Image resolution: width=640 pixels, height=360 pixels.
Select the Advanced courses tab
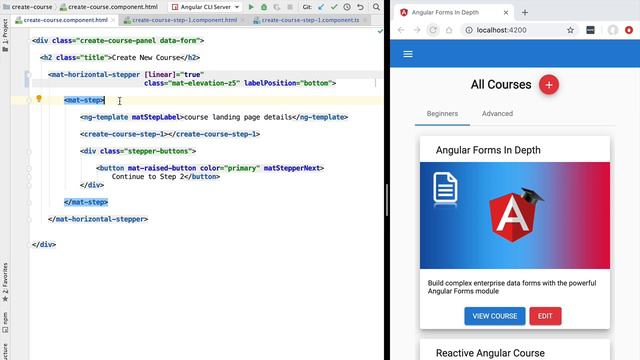[x=497, y=113]
